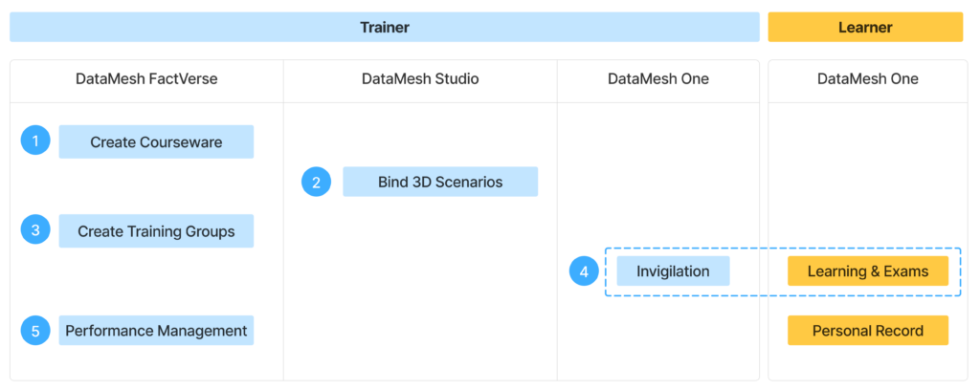Click the Invigilation box
This screenshot has width=980, height=390.
(x=672, y=271)
